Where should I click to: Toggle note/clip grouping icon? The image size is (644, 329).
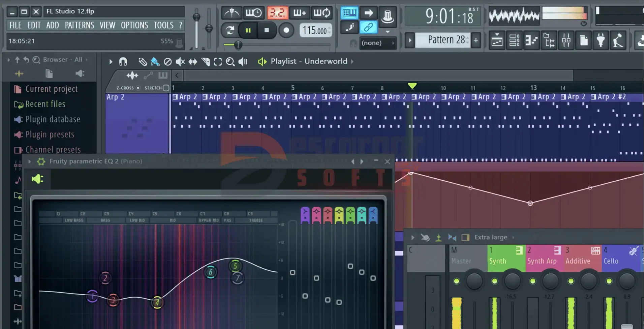368,27
